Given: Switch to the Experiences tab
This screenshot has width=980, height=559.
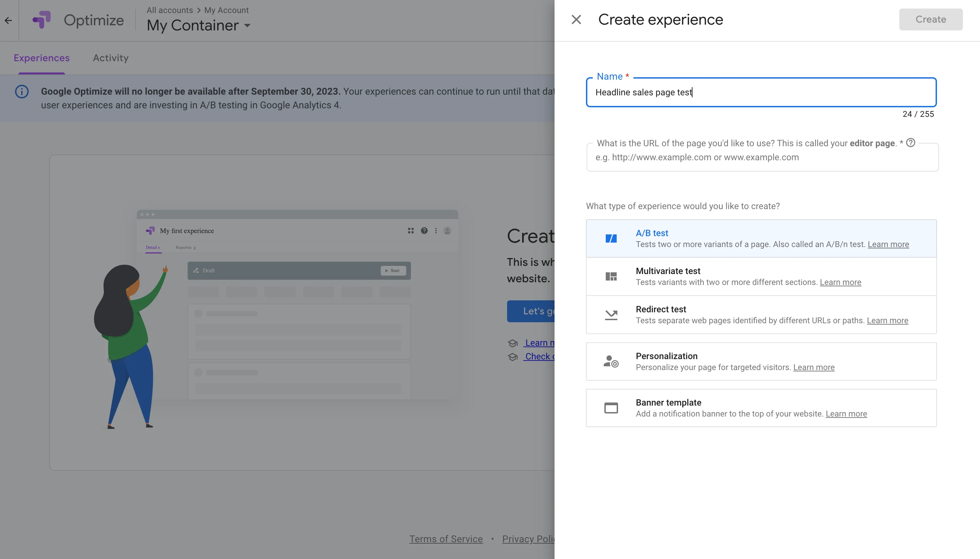Looking at the screenshot, I should [41, 58].
